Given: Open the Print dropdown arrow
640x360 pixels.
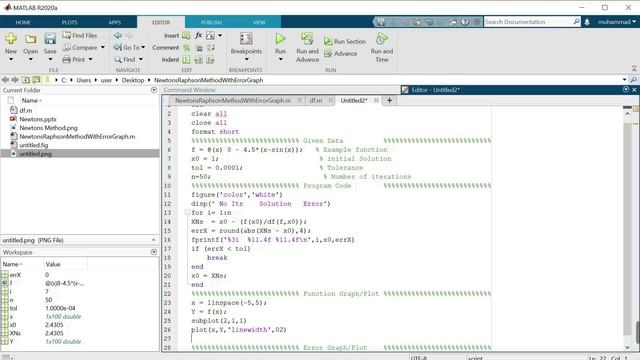Looking at the screenshot, I should 90,60.
